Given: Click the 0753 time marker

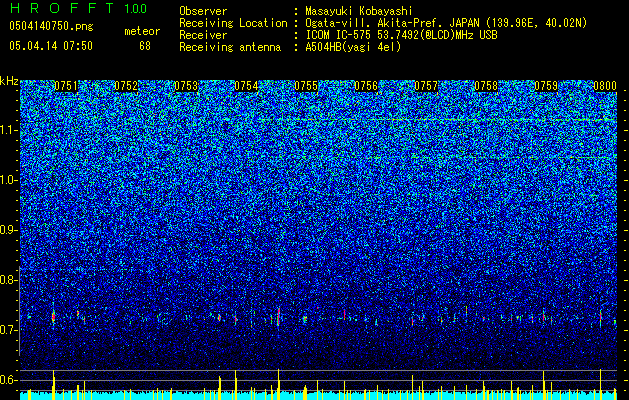Looking at the screenshot, I should click(186, 86).
